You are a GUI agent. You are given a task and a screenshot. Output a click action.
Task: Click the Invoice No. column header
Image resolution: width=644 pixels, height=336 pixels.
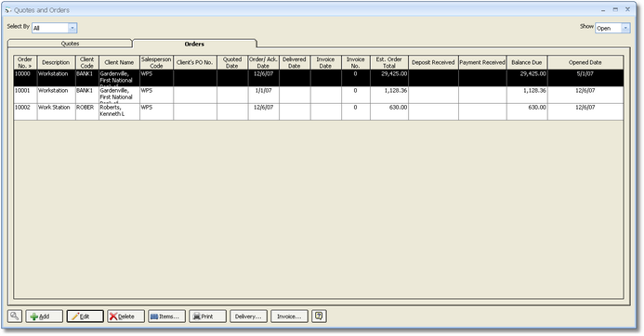[355, 62]
